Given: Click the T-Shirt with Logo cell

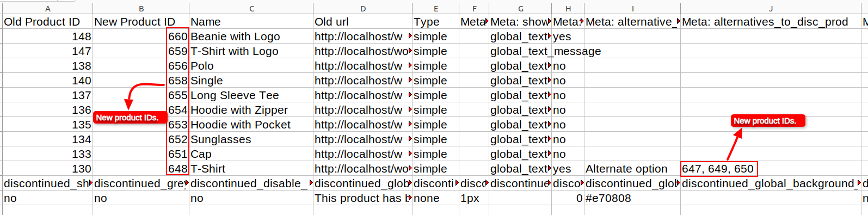Looking at the screenshot, I should click(251, 51).
